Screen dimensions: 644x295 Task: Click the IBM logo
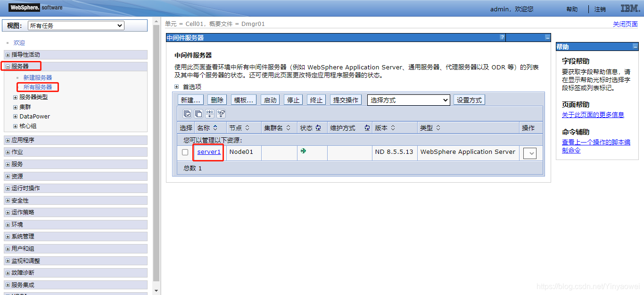point(630,8)
